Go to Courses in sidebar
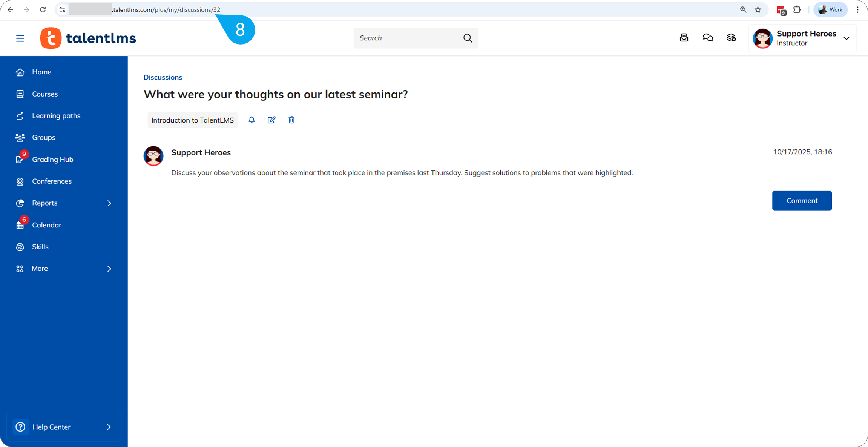Image resolution: width=868 pixels, height=447 pixels. tap(44, 94)
